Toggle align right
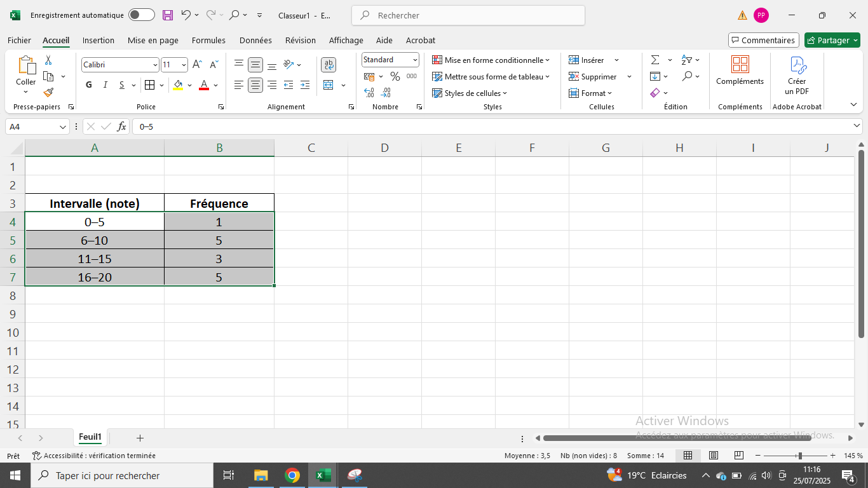Image resolution: width=868 pixels, height=488 pixels. [x=272, y=85]
